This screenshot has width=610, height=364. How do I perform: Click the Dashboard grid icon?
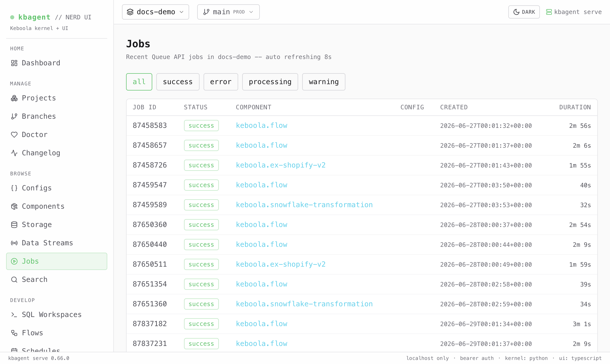point(14,63)
